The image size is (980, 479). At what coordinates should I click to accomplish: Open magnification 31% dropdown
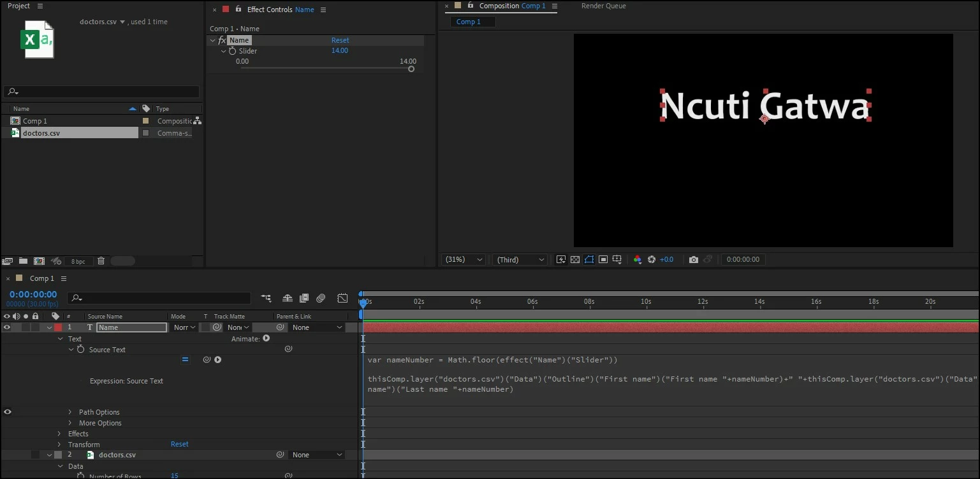[x=464, y=259]
